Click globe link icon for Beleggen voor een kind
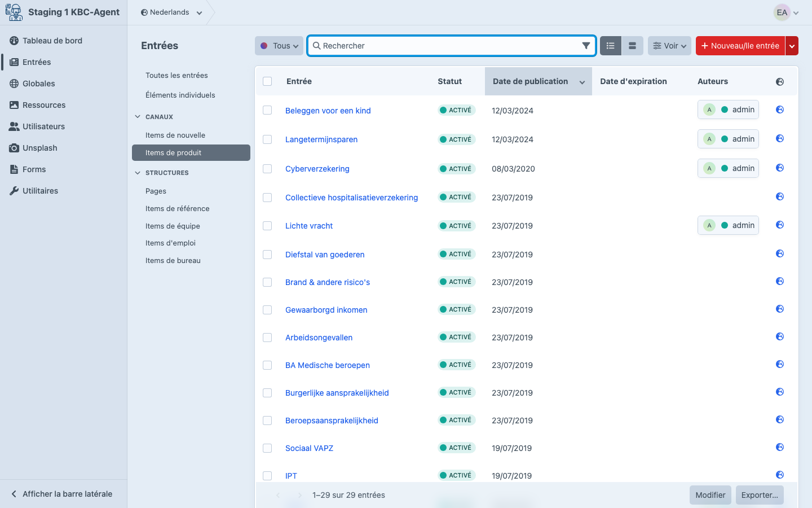812x508 pixels. (x=780, y=110)
